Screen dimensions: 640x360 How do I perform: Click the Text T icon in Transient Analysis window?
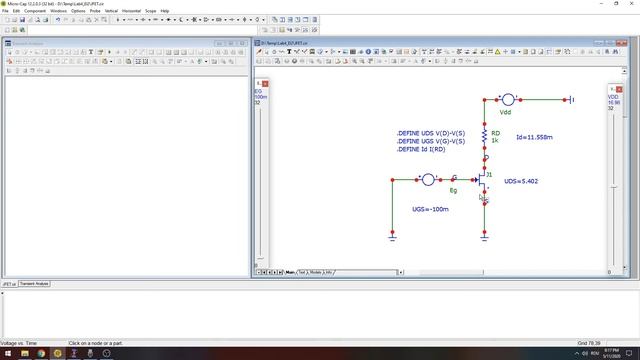(91, 52)
